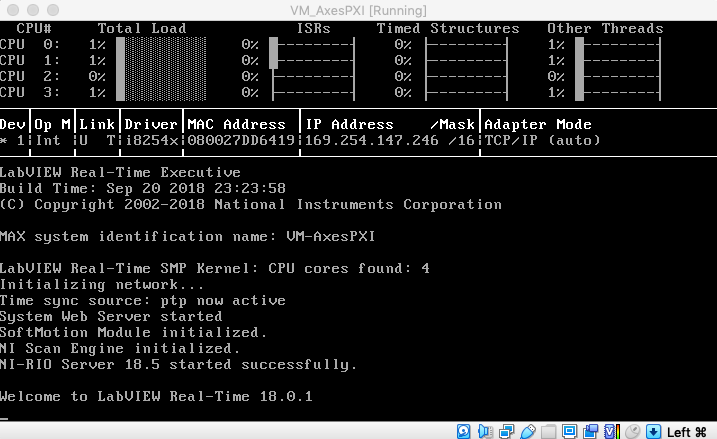Click the keyboard capture down-arrow icon
This screenshot has height=439, width=717.
click(653, 431)
